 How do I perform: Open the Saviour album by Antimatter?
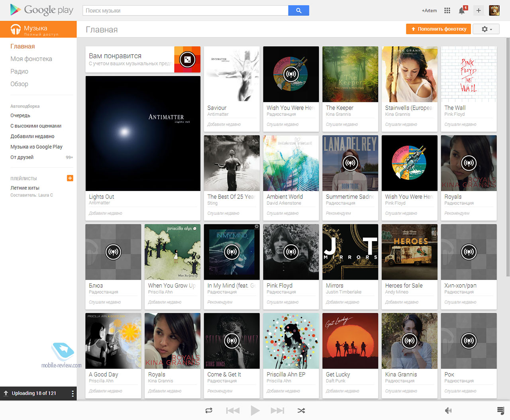231,74
